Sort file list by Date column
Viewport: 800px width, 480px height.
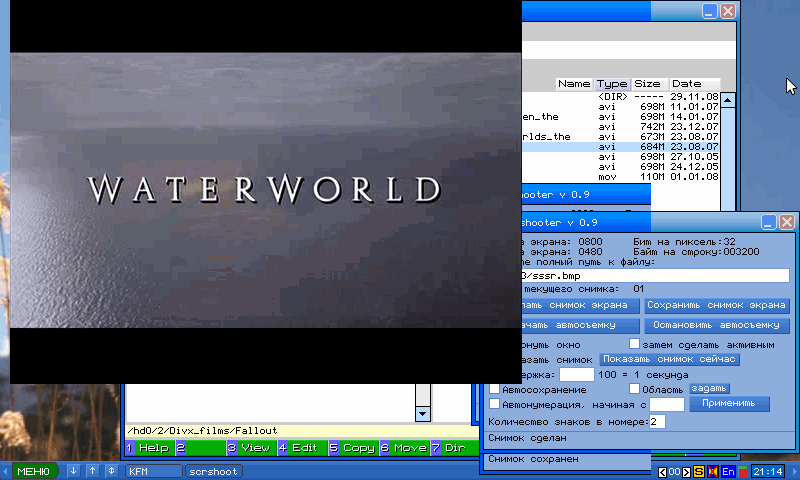point(686,84)
